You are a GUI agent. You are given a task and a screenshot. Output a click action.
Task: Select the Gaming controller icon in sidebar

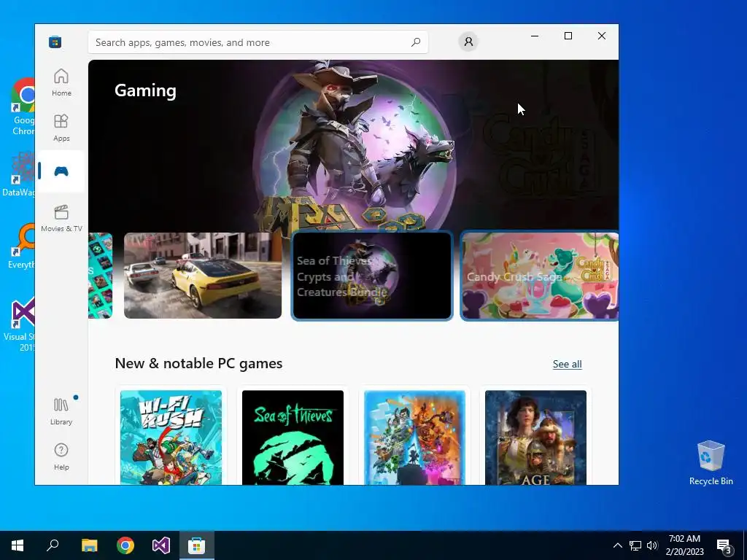[x=61, y=171]
